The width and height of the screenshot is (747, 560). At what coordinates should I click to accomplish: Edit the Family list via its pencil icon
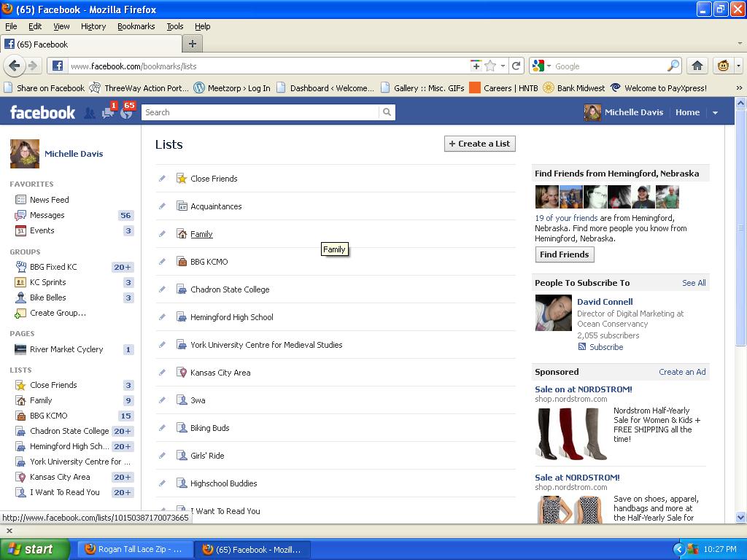click(x=162, y=234)
